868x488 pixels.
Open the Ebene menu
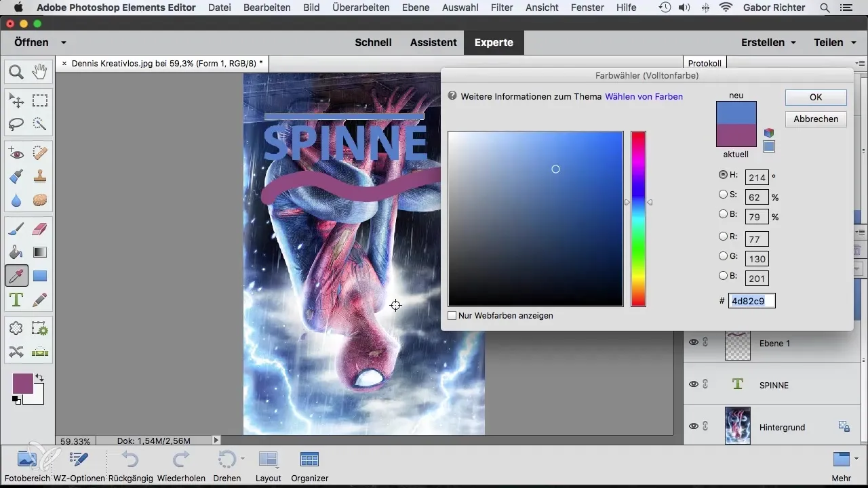415,7
